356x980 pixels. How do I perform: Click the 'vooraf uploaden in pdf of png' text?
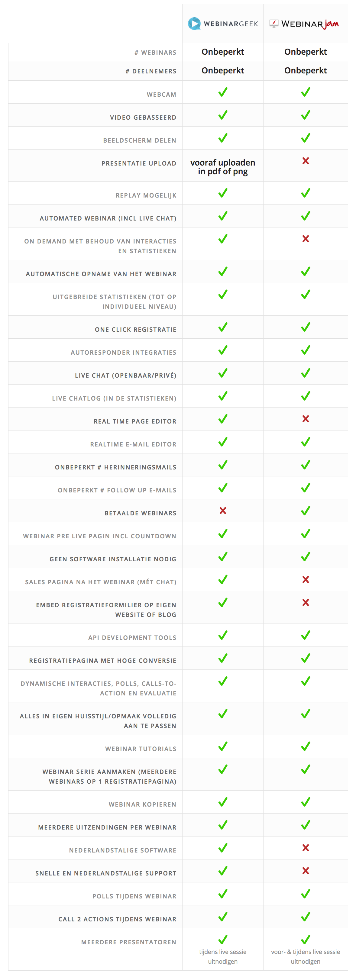(x=223, y=167)
